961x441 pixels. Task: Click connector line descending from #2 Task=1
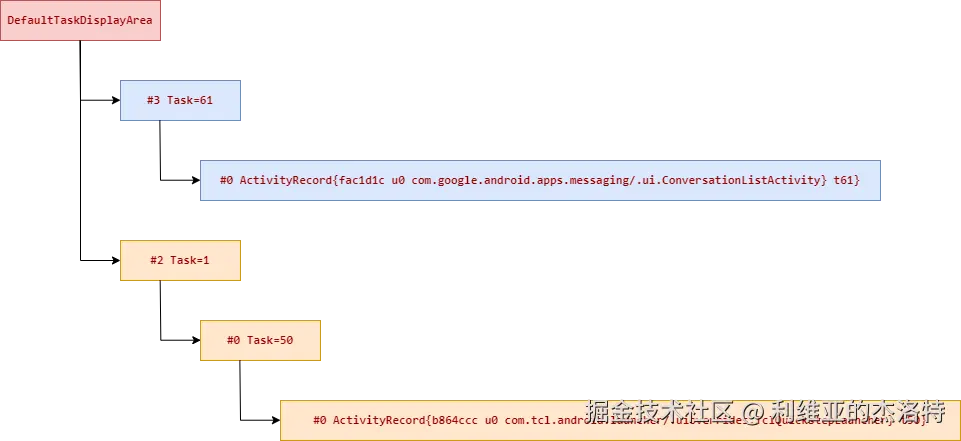click(x=161, y=310)
